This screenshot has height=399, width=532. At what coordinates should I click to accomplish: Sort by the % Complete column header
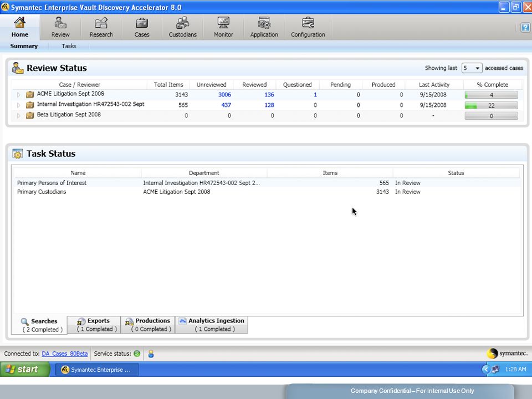click(492, 84)
